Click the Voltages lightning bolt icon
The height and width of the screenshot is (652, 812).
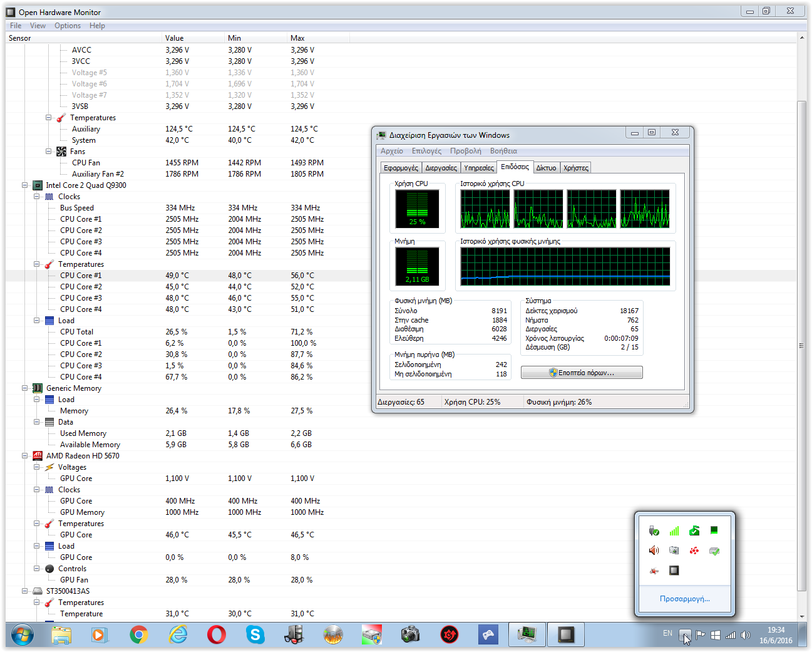click(49, 467)
